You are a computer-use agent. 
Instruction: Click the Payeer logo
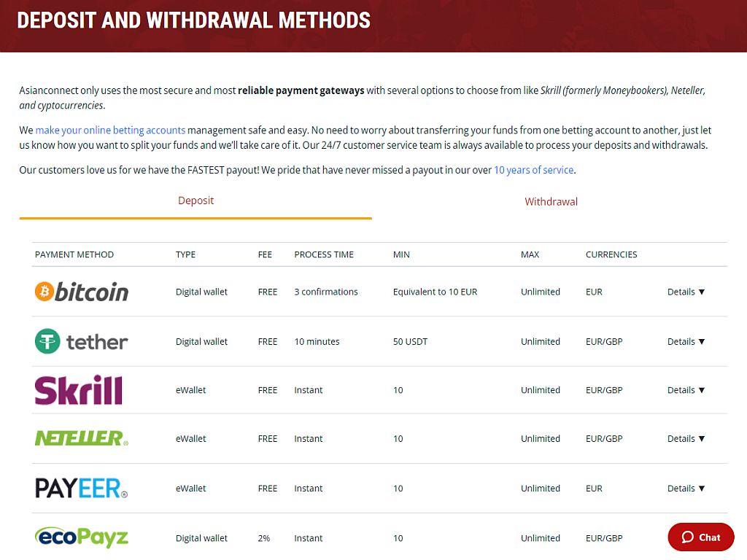click(82, 488)
